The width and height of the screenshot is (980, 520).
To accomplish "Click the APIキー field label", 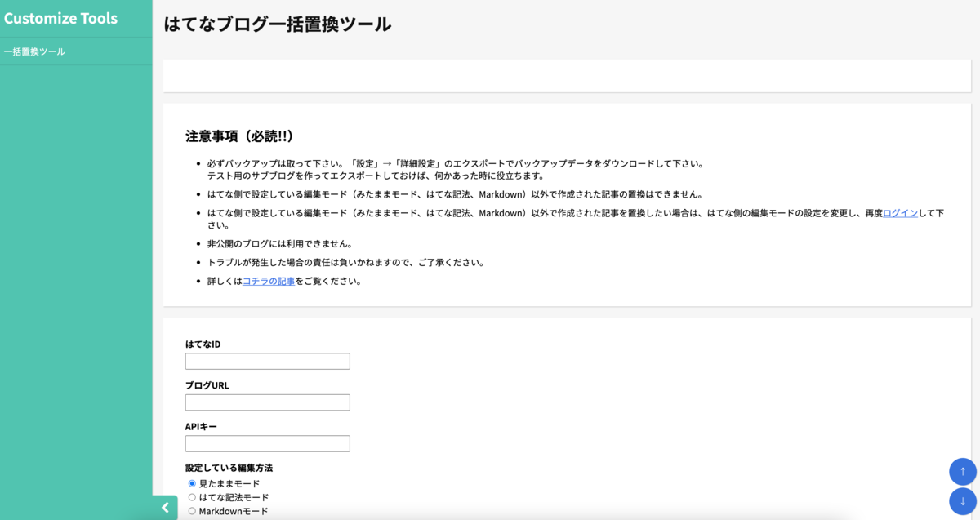I will pyautogui.click(x=201, y=426).
